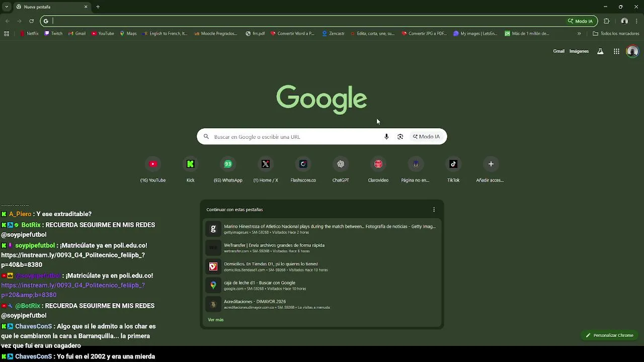Open the WeTransfer recent tab entry
The height and width of the screenshot is (362, 644).
click(322, 248)
